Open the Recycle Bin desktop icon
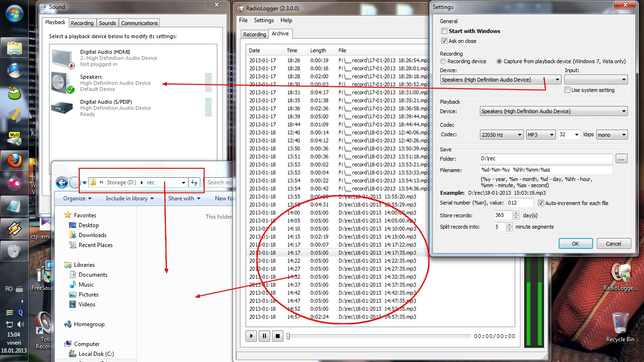The height and width of the screenshot is (362, 644). 620,327
